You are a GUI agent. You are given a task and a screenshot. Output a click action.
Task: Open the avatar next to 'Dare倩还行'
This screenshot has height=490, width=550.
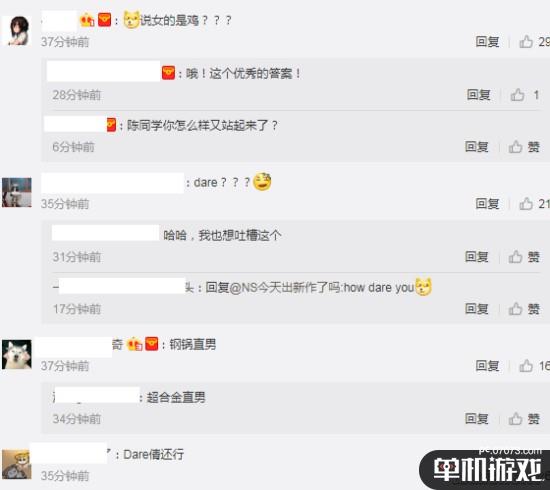pyautogui.click(x=17, y=464)
